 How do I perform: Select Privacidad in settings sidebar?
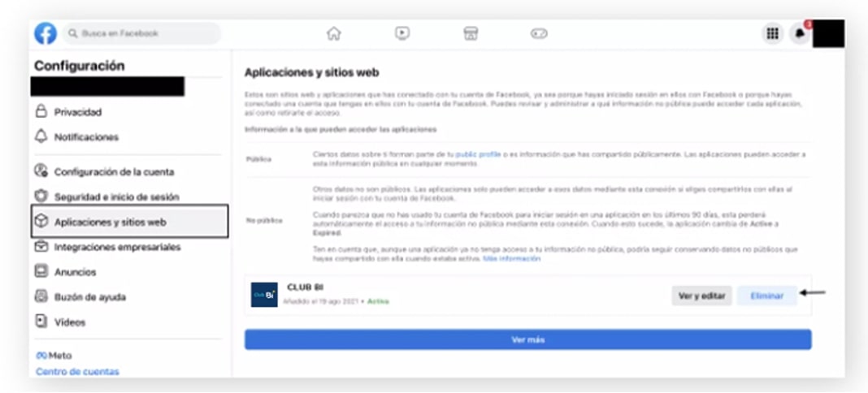tap(78, 113)
